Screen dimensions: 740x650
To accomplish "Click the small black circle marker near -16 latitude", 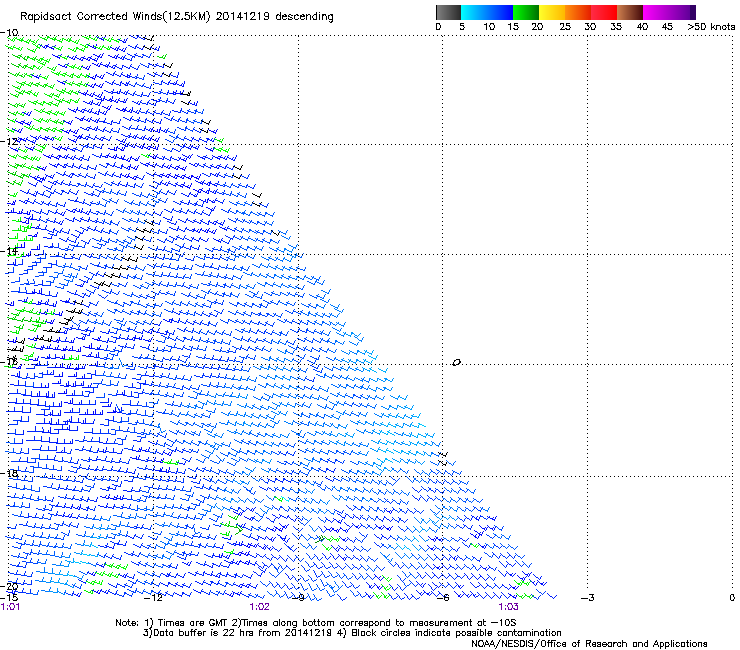I will pyautogui.click(x=456, y=363).
